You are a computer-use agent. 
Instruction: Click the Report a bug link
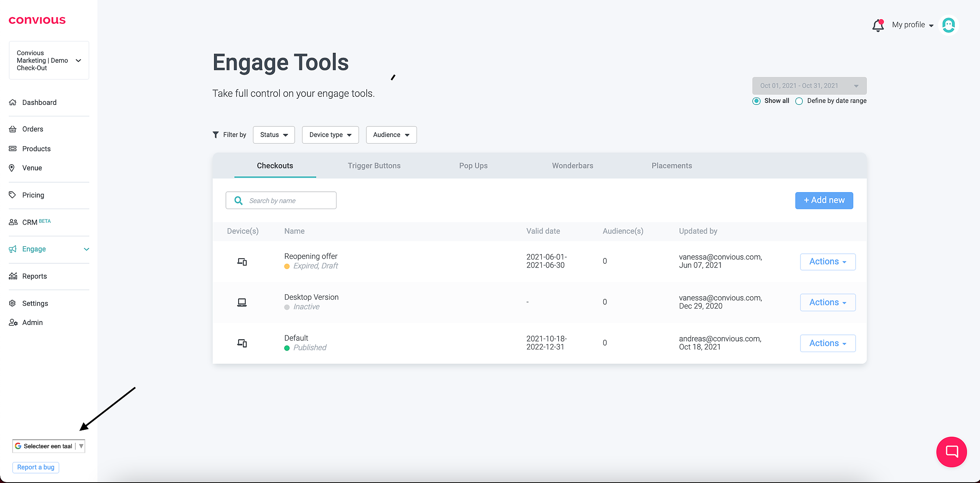tap(36, 467)
